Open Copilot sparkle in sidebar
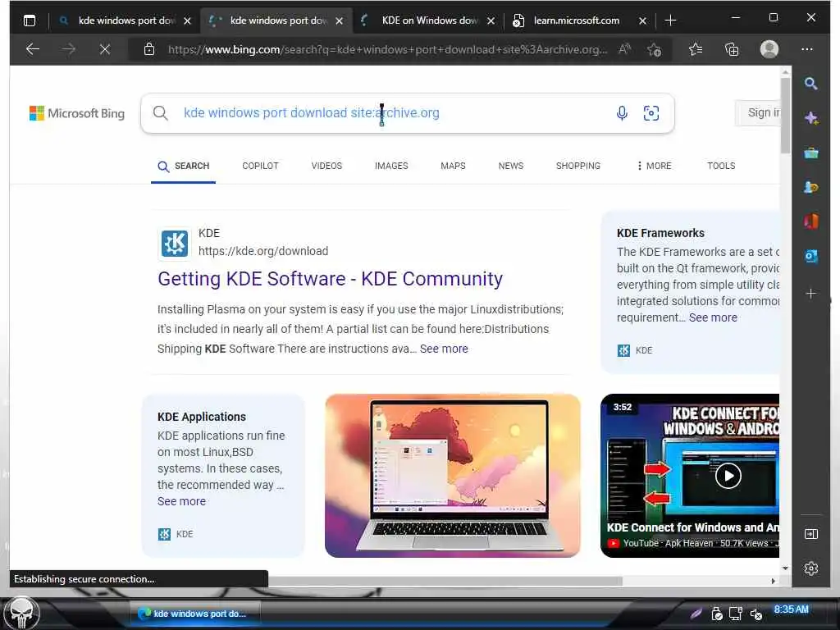Viewport: 840px width, 630px height. [811, 118]
